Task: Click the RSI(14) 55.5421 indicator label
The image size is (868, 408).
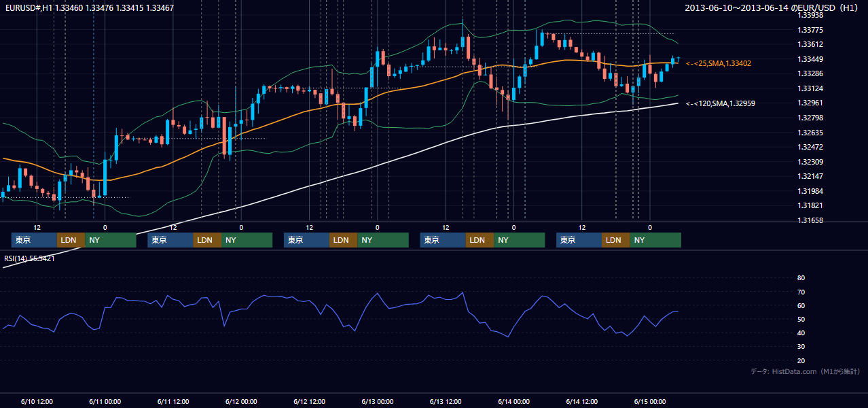Action: click(29, 258)
